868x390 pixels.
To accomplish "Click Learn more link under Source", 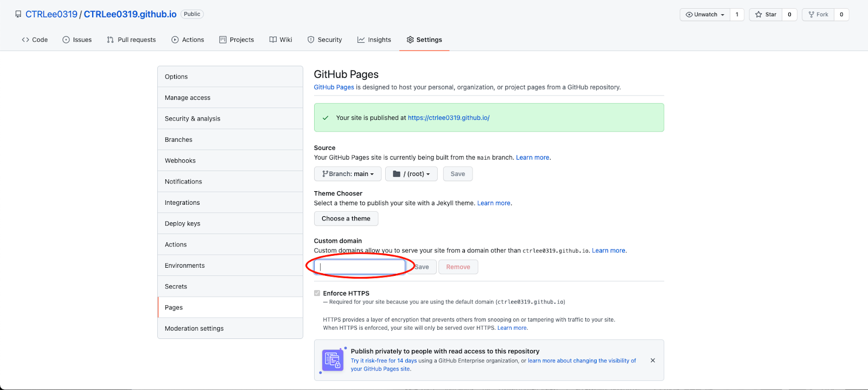I will click(x=533, y=158).
